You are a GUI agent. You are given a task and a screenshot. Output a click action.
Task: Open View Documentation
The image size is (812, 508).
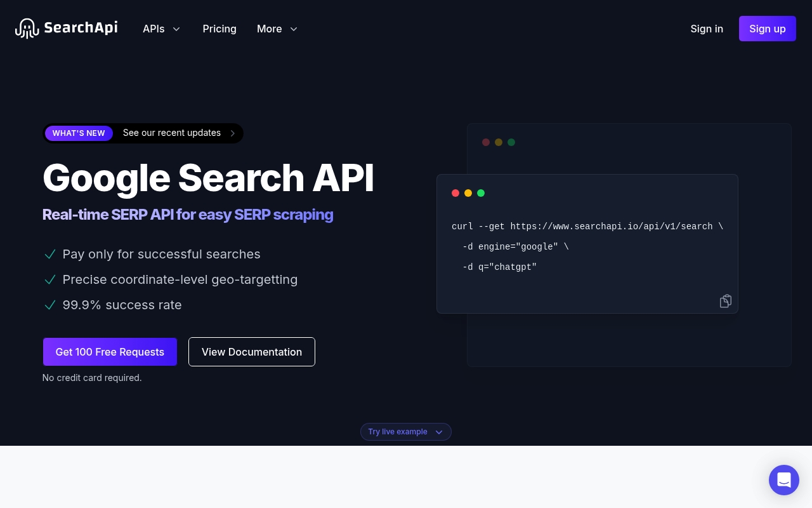(252, 352)
